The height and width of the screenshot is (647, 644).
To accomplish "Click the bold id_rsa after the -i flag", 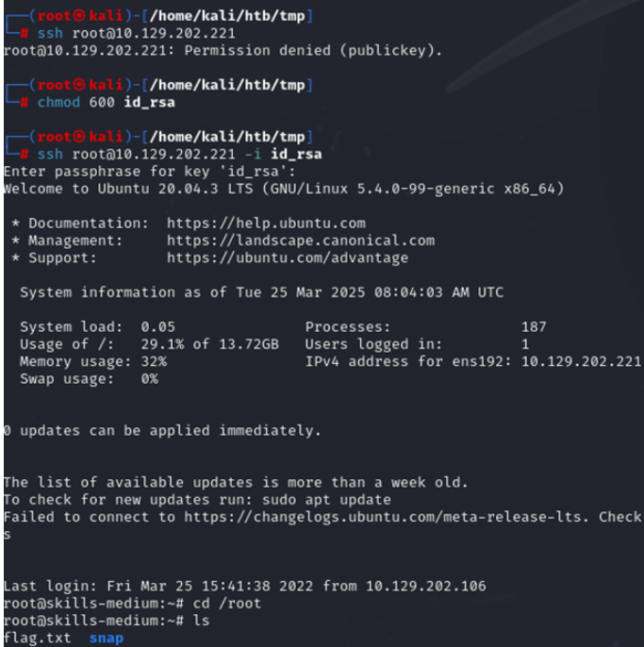I will pos(295,154).
